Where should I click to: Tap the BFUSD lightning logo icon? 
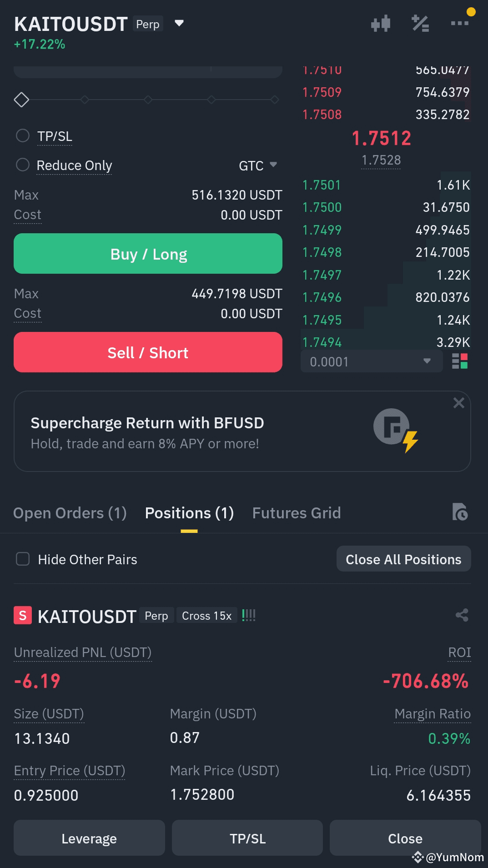396,430
